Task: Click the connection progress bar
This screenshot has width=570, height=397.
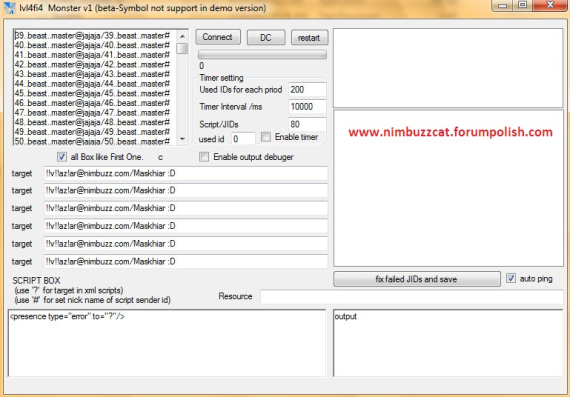Action: pos(262,55)
